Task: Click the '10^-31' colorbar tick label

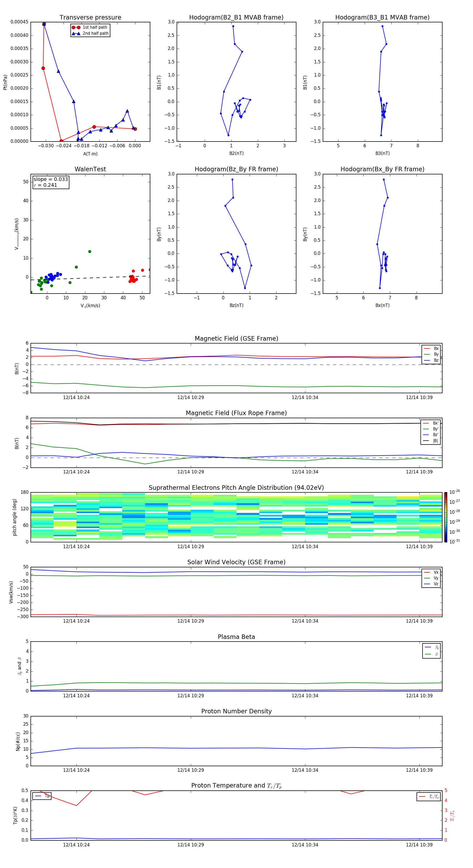Action: point(455,542)
